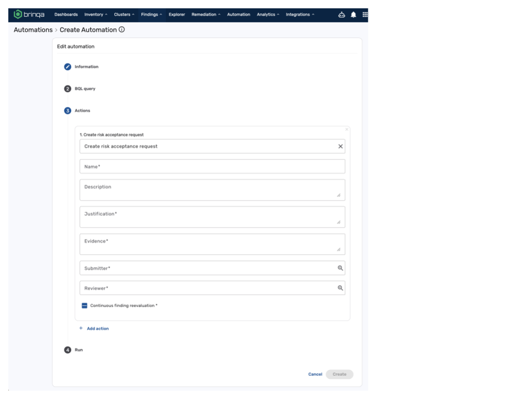Remove action card with faint X

(347, 129)
